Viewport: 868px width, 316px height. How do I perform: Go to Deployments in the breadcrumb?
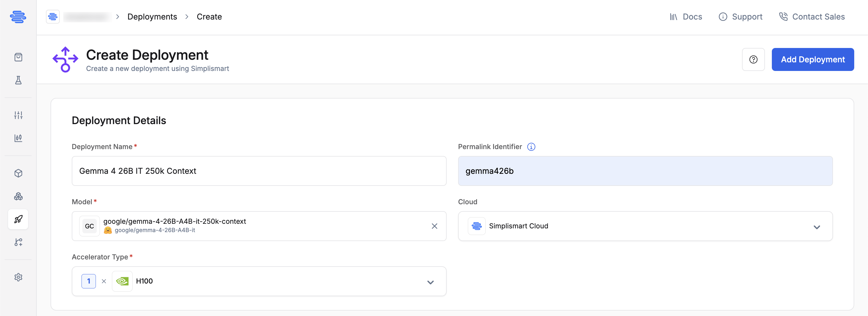pyautogui.click(x=152, y=17)
